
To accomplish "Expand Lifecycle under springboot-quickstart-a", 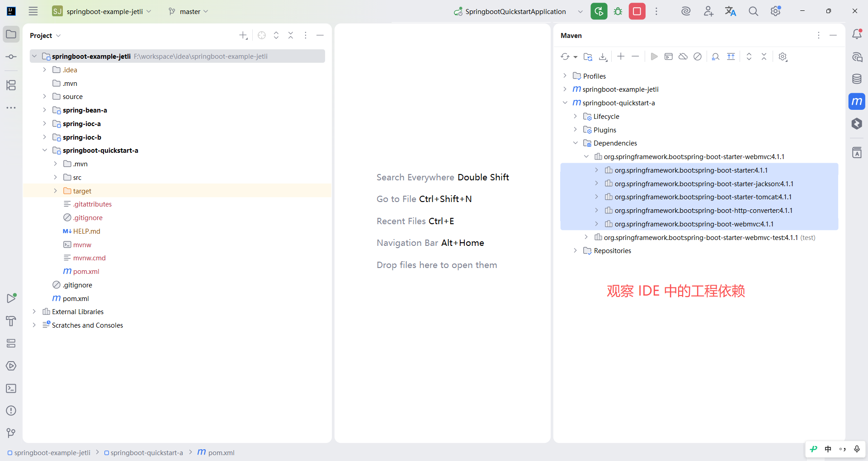I will pos(576,116).
